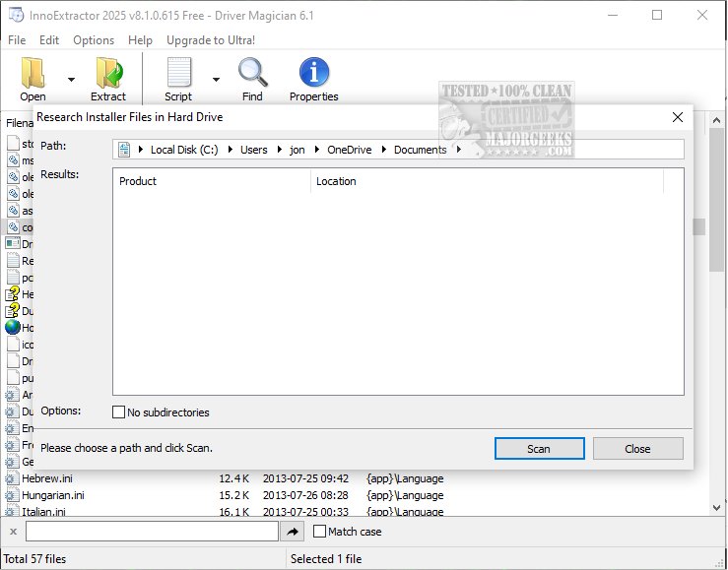728x570 pixels.
Task: Click the Find magnifier toolbar icon
Action: tap(252, 72)
